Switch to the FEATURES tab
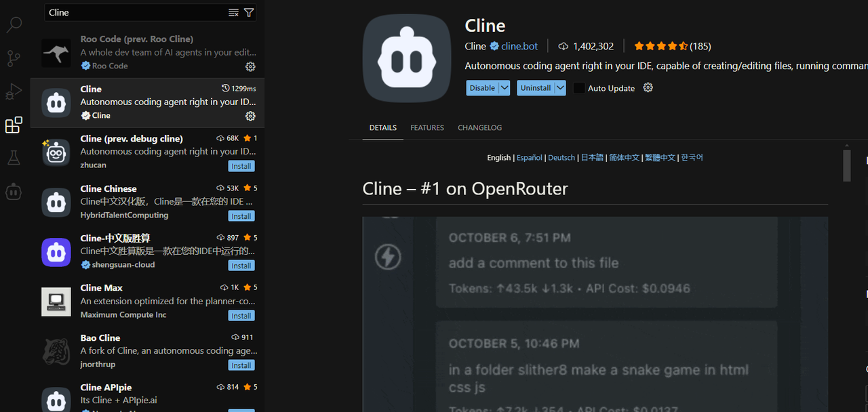 pyautogui.click(x=427, y=127)
